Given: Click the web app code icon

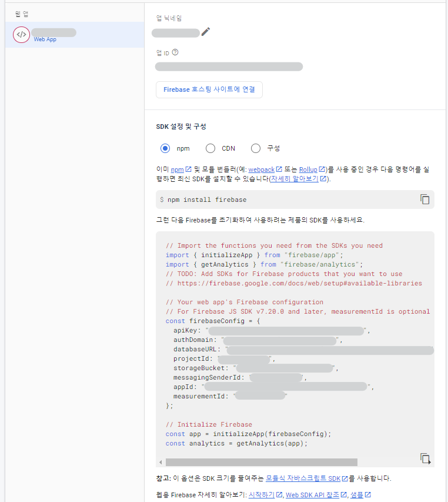Looking at the screenshot, I should click(21, 35).
